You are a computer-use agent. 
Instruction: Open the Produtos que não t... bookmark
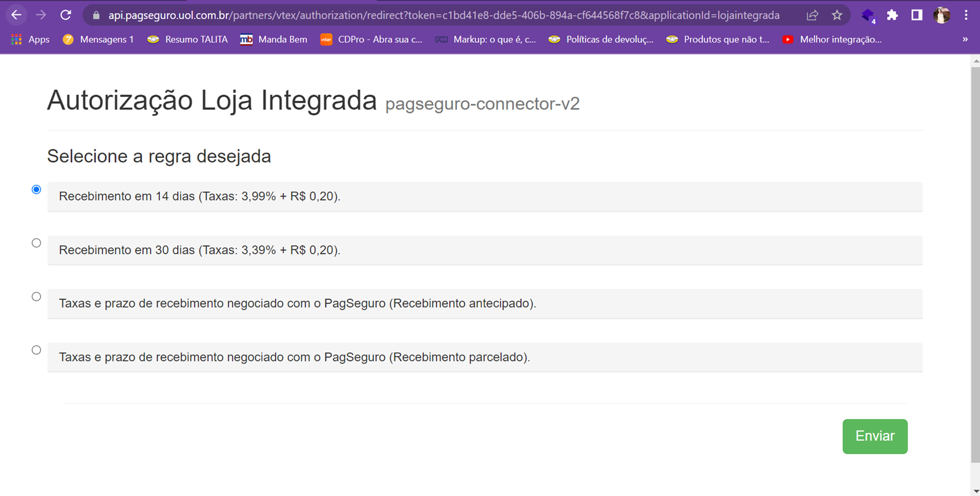[x=718, y=39]
